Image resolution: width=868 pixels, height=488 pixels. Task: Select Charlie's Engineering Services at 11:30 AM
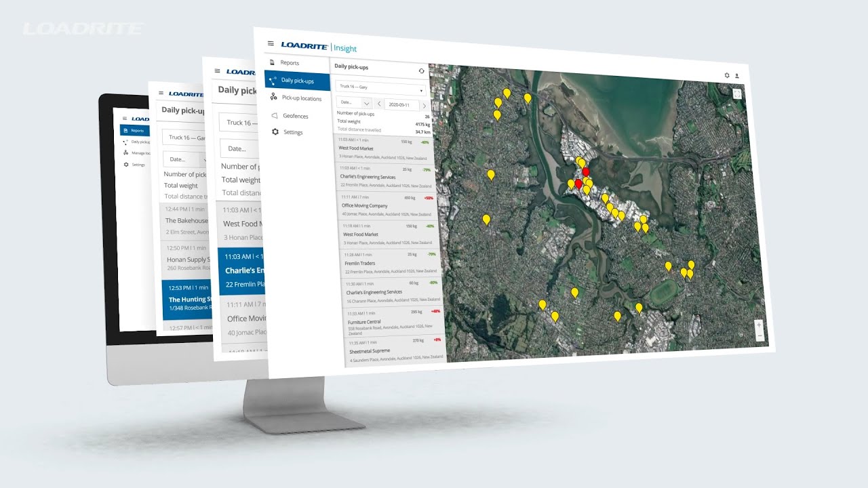pos(391,292)
